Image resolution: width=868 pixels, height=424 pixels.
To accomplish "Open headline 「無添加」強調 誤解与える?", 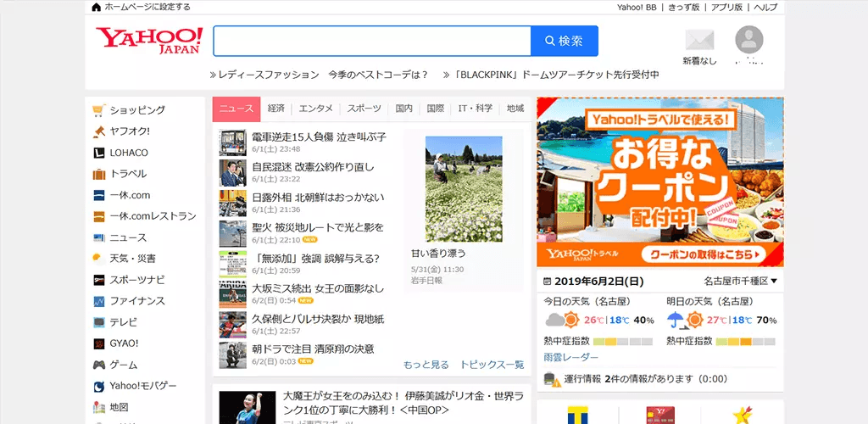I will [x=315, y=259].
